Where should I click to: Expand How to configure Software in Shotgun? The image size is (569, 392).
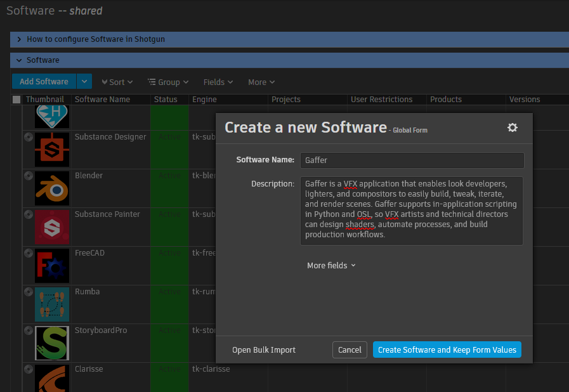tap(19, 39)
